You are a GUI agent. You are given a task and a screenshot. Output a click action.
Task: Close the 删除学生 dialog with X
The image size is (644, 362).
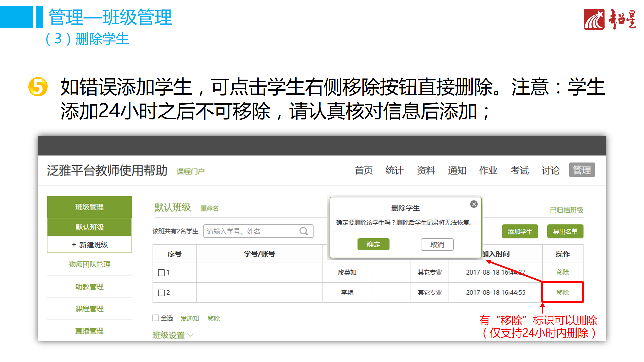[474, 204]
